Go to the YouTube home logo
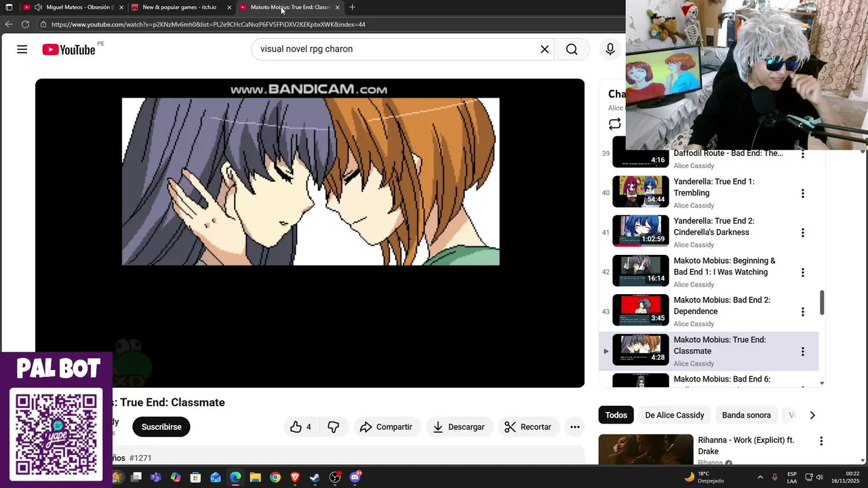This screenshot has width=868, height=488. tap(68, 49)
